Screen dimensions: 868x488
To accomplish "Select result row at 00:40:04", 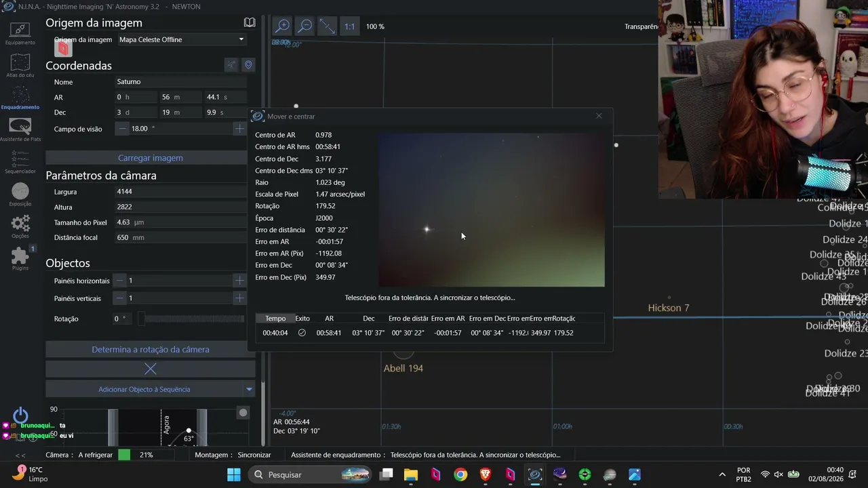I will coord(429,333).
